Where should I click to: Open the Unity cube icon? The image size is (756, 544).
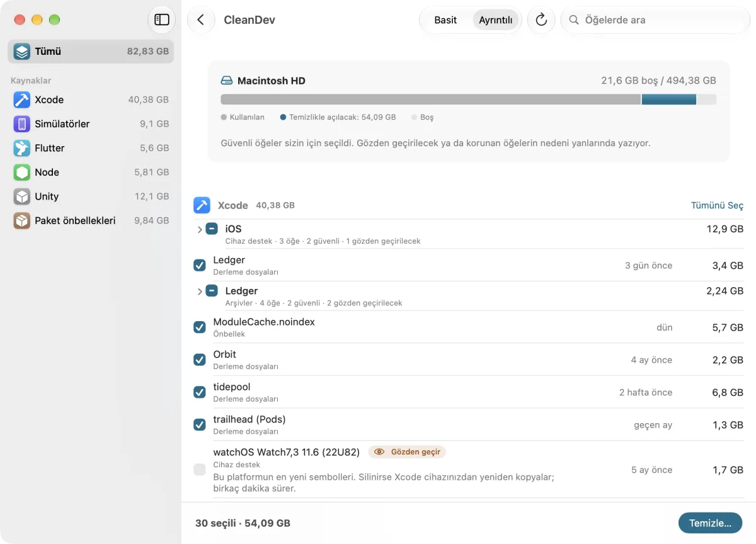[22, 196]
